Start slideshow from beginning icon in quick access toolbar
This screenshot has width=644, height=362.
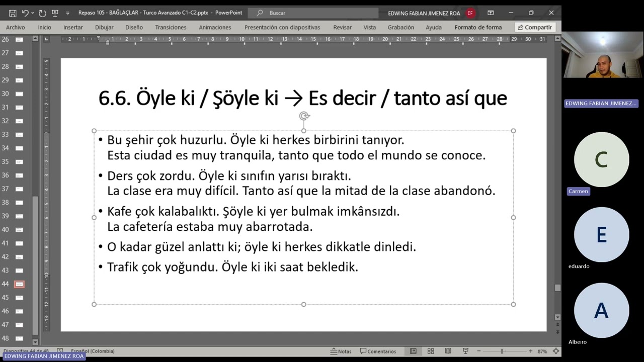pyautogui.click(x=55, y=13)
